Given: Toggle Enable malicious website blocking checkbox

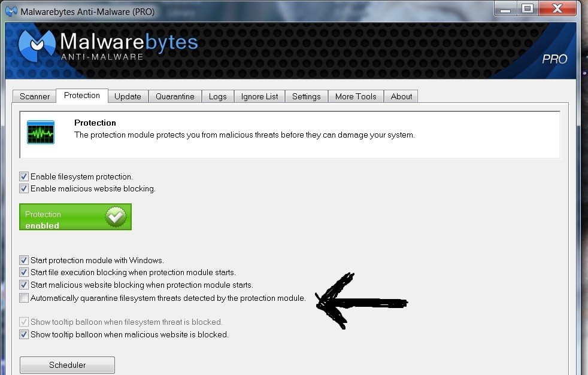Looking at the screenshot, I should [23, 188].
